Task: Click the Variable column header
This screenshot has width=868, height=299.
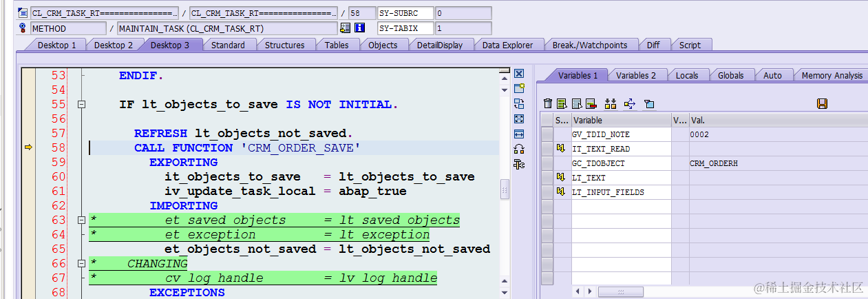Action: [621, 120]
